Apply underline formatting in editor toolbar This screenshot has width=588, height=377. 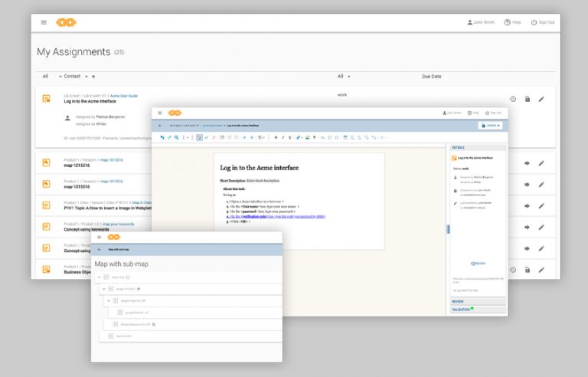coord(290,138)
